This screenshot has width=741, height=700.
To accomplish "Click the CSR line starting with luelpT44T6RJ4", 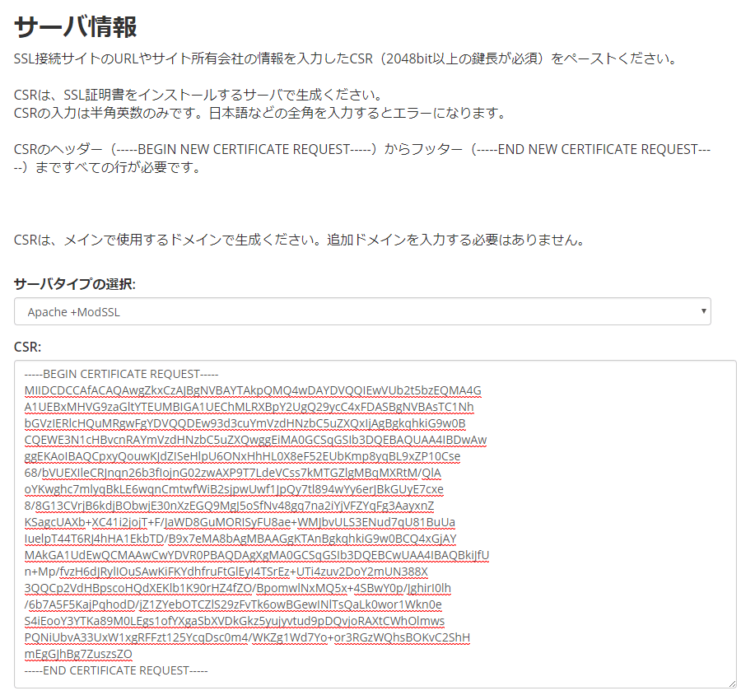I will click(240, 539).
